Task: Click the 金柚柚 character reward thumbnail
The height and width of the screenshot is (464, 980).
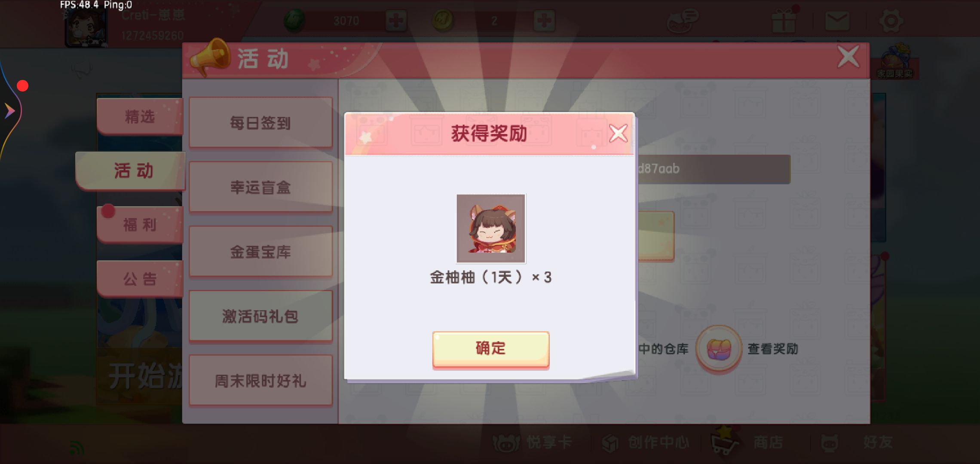Action: click(x=491, y=228)
